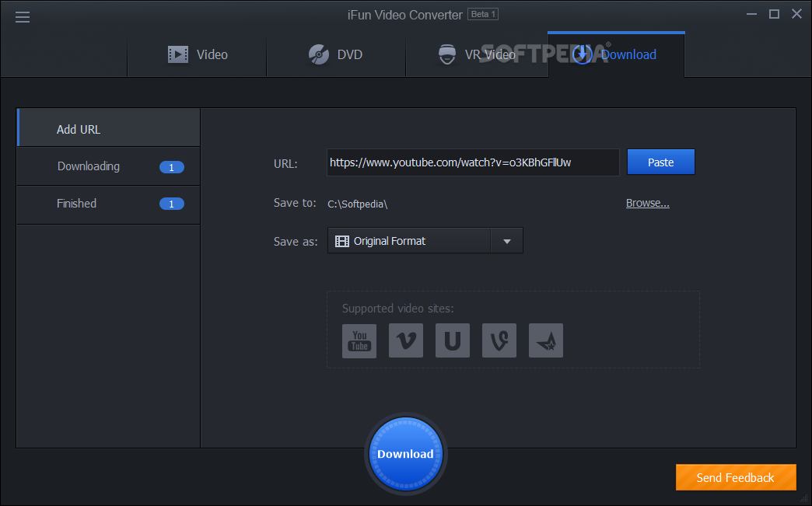The height and width of the screenshot is (506, 812).
Task: Click the Finished count badge
Action: (x=172, y=204)
